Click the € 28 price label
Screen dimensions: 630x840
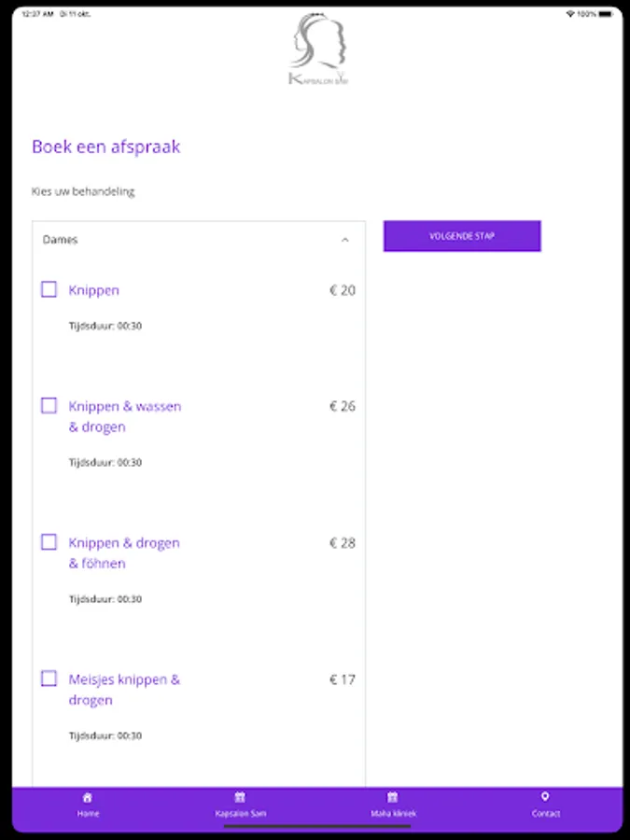click(x=343, y=542)
